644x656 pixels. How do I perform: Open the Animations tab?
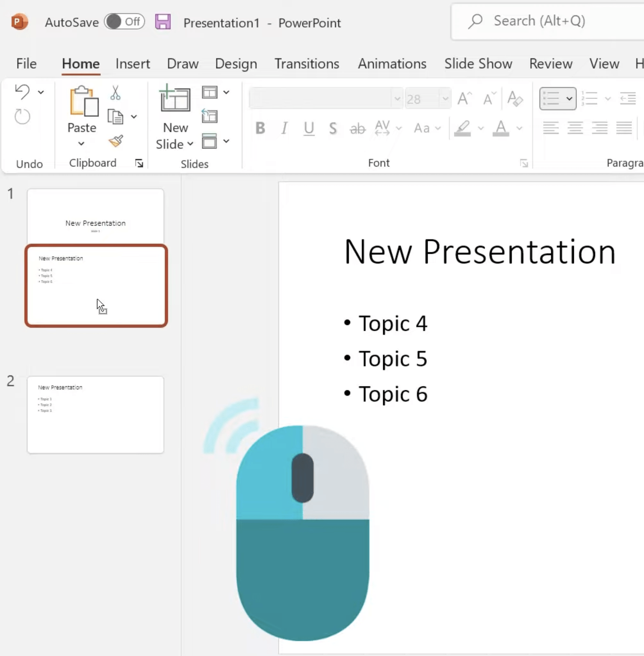point(392,64)
